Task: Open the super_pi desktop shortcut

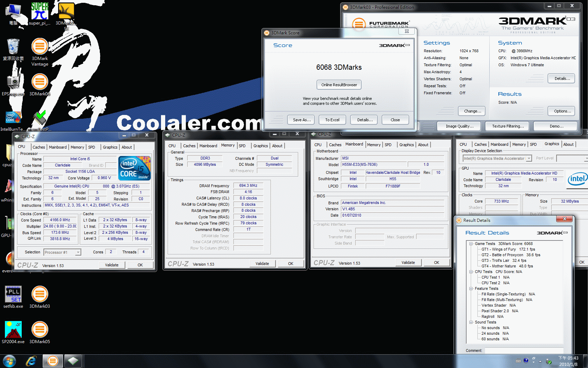Action: tap(40, 14)
